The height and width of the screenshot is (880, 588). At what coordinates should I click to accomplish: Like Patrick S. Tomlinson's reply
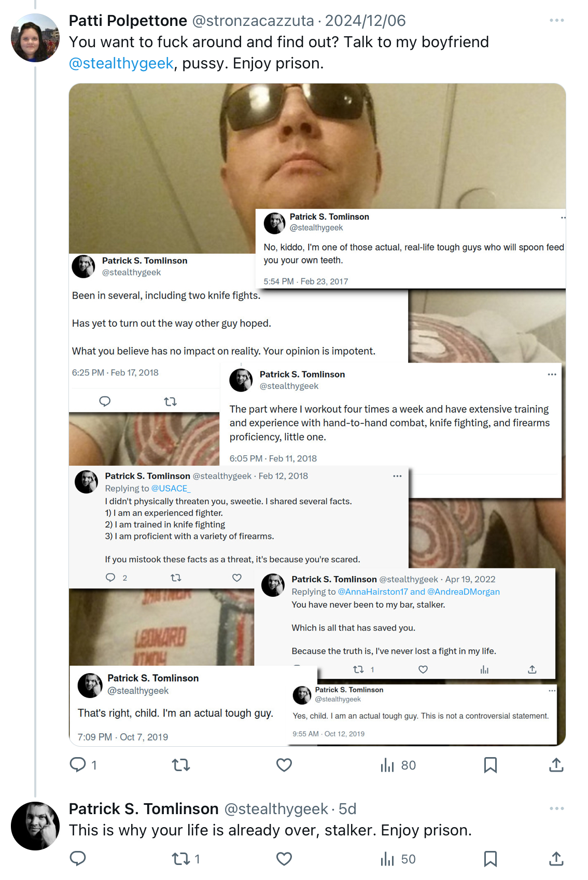click(284, 859)
